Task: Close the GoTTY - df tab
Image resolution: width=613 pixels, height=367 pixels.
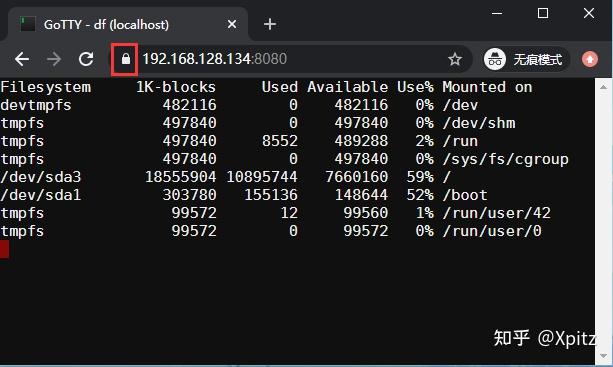Action: pyautogui.click(x=232, y=24)
